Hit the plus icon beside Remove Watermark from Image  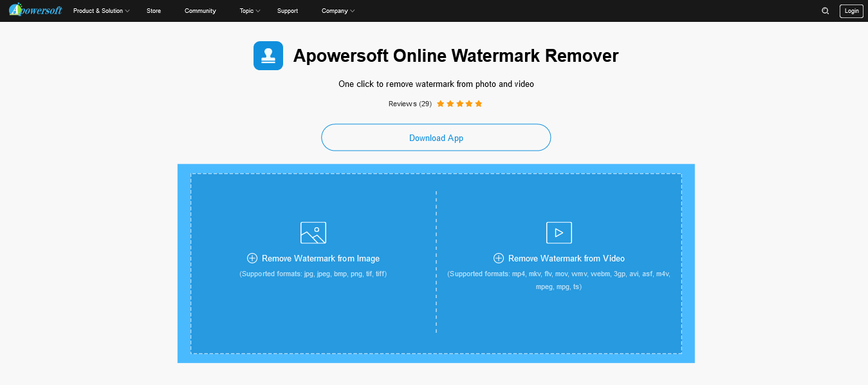coord(252,258)
